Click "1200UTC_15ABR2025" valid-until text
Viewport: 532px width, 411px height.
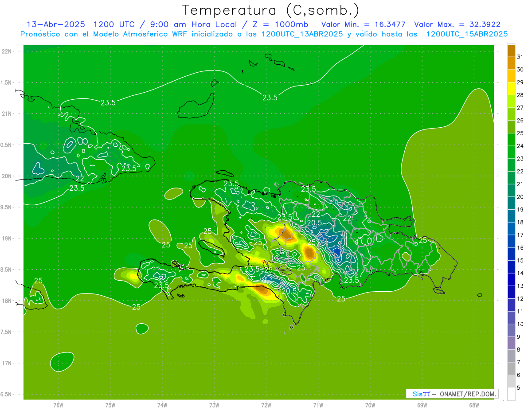point(467,34)
